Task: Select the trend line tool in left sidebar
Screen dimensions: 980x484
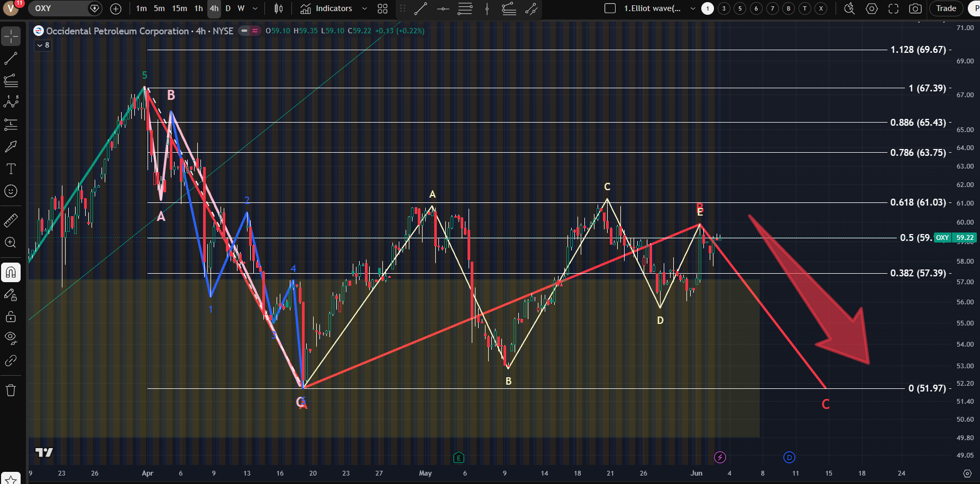Action: 11,58
